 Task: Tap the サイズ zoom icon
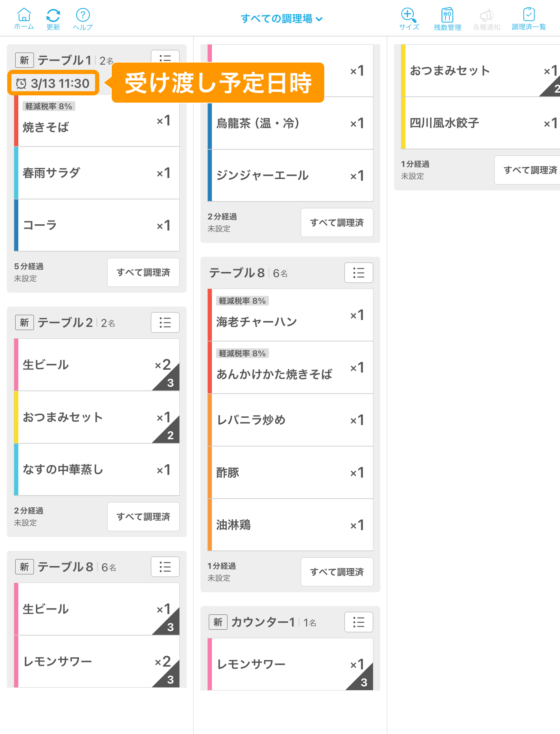[x=409, y=19]
